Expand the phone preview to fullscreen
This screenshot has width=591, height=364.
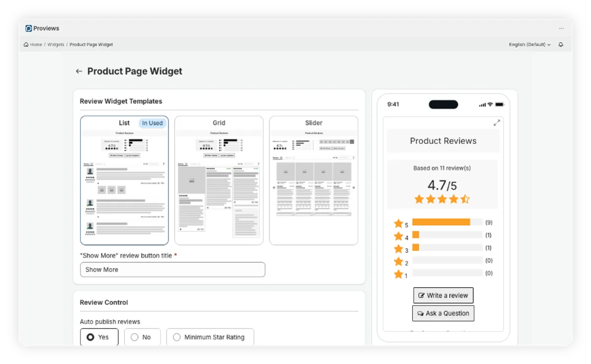pyautogui.click(x=496, y=123)
